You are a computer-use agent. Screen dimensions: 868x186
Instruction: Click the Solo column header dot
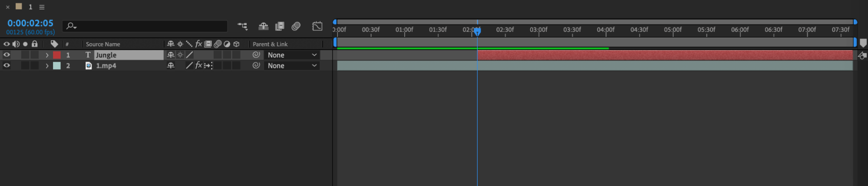pos(25,44)
